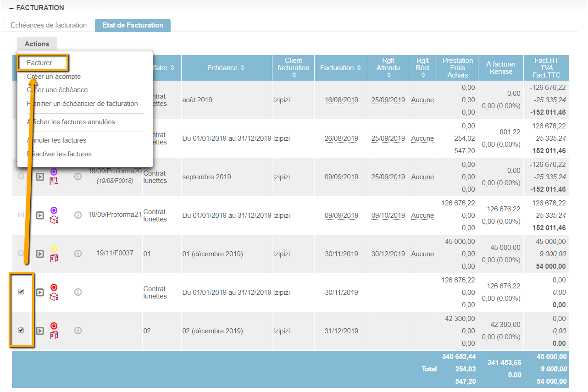Collapse the FACTURATION section
588x392 pixels.
pos(11,8)
